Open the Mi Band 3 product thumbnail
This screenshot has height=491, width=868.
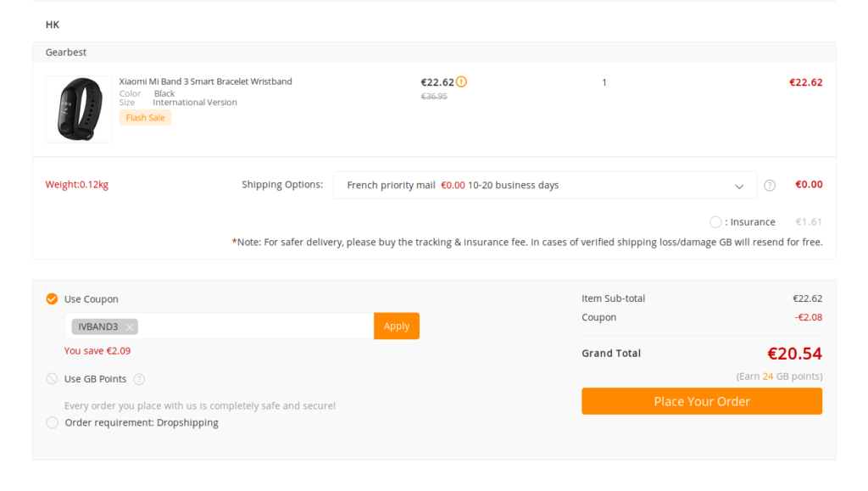click(x=79, y=109)
